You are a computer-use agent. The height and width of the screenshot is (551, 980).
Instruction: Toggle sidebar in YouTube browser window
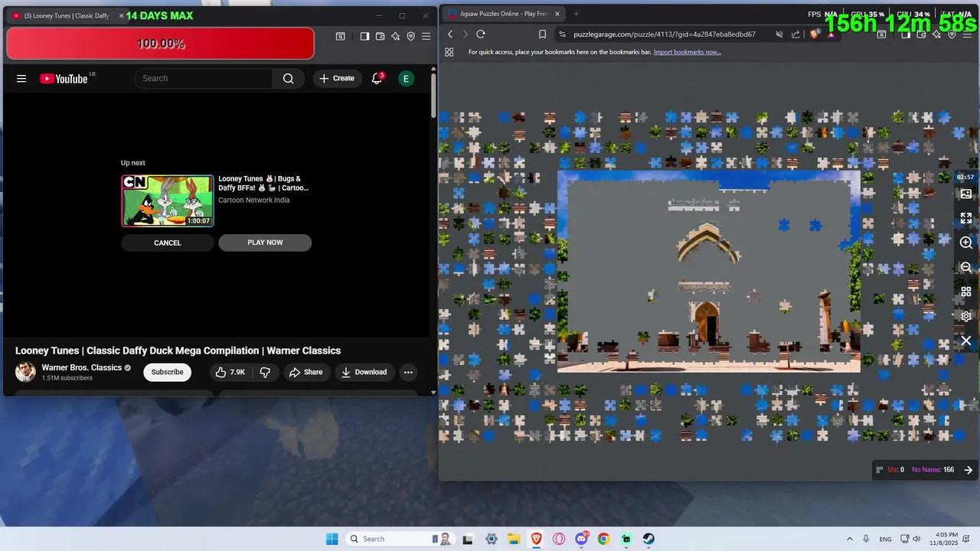[364, 36]
